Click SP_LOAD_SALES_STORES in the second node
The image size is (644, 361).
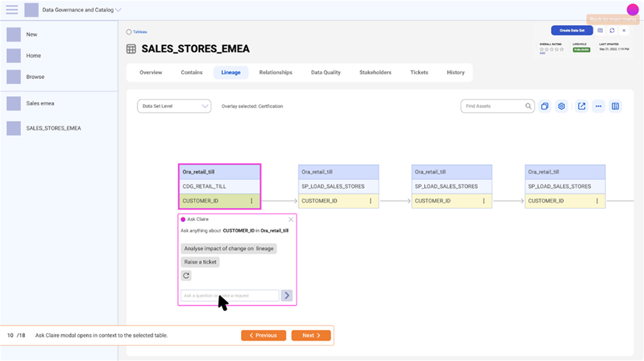coord(338,186)
